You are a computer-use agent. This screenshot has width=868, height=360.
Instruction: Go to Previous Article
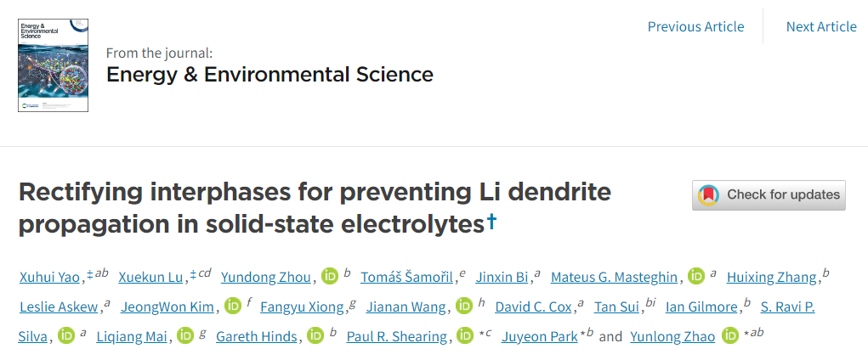pyautogui.click(x=695, y=26)
